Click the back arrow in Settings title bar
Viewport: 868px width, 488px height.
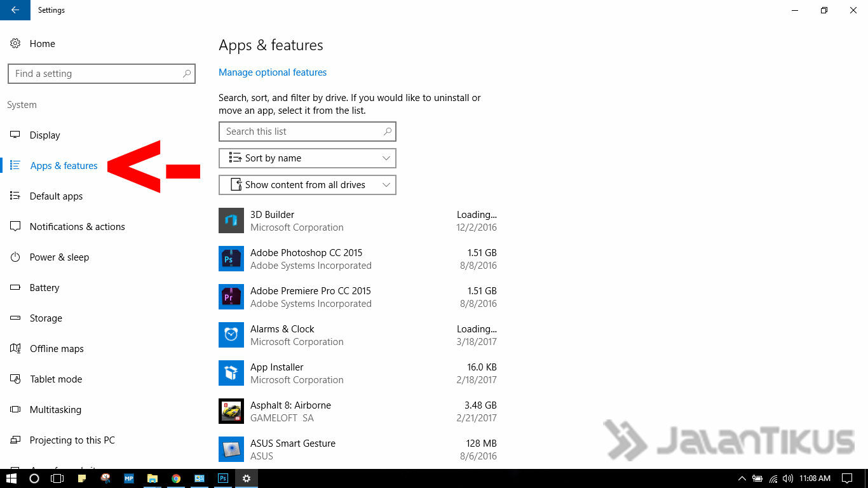point(15,10)
